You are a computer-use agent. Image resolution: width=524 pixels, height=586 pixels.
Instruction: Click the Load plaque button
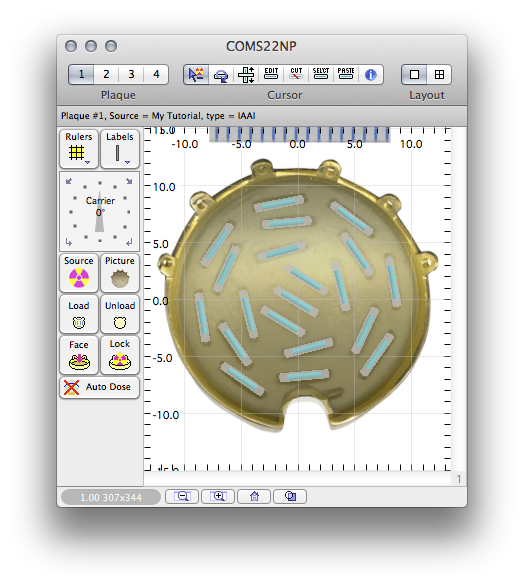coord(78,314)
